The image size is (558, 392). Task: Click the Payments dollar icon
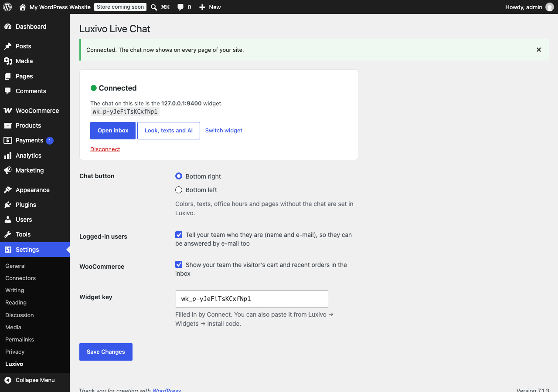pos(8,140)
